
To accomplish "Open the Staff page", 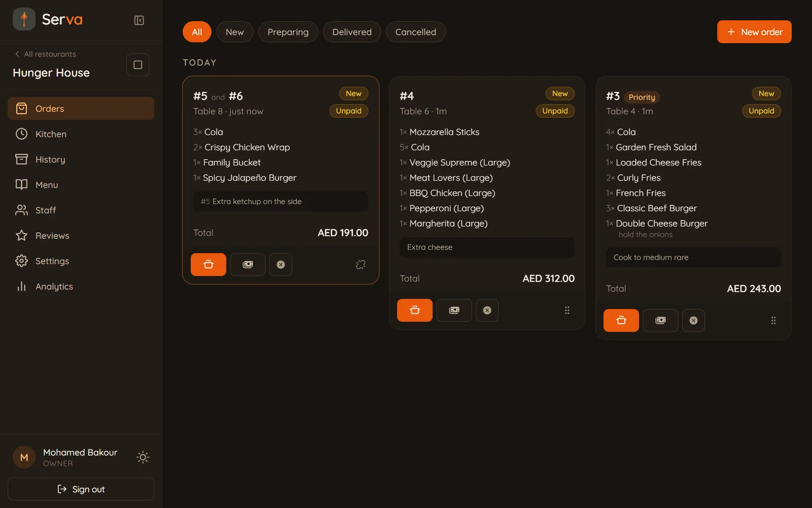I will pos(81,210).
